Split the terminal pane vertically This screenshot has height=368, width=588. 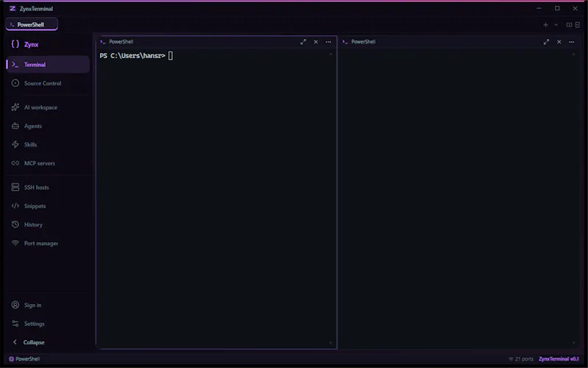click(569, 25)
